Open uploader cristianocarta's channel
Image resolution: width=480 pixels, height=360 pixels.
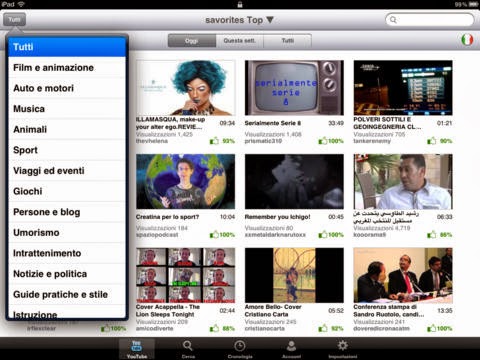265,328
